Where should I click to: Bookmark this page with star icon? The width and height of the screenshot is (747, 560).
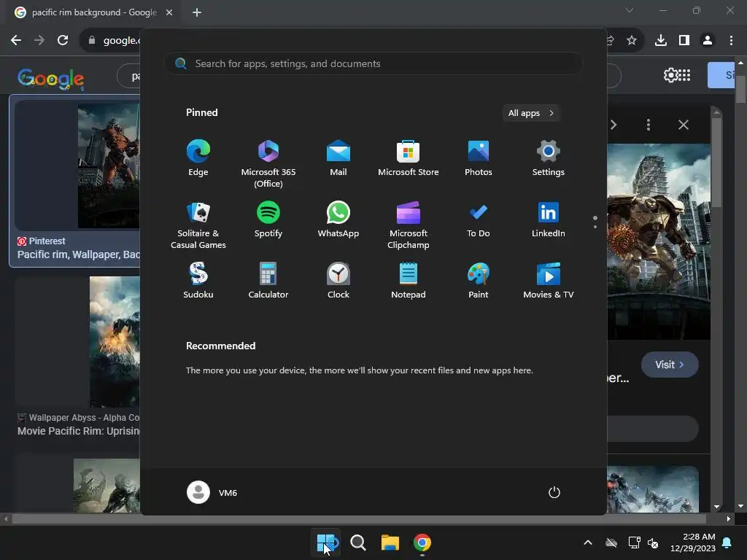(x=632, y=41)
